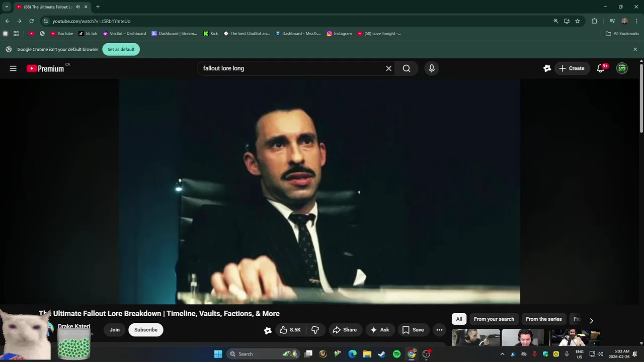Select the From your search chip
The width and height of the screenshot is (644, 362).
494,319
